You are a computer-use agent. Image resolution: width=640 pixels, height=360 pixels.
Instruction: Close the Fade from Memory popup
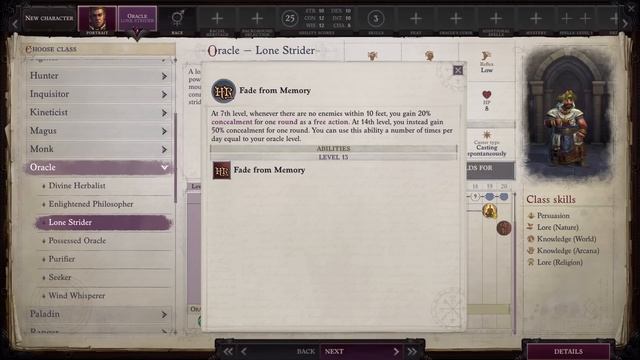[458, 70]
